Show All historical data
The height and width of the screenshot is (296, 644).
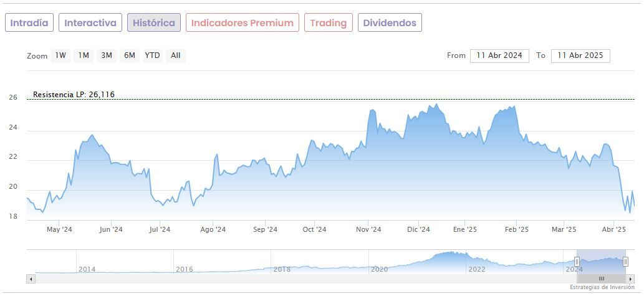point(176,55)
